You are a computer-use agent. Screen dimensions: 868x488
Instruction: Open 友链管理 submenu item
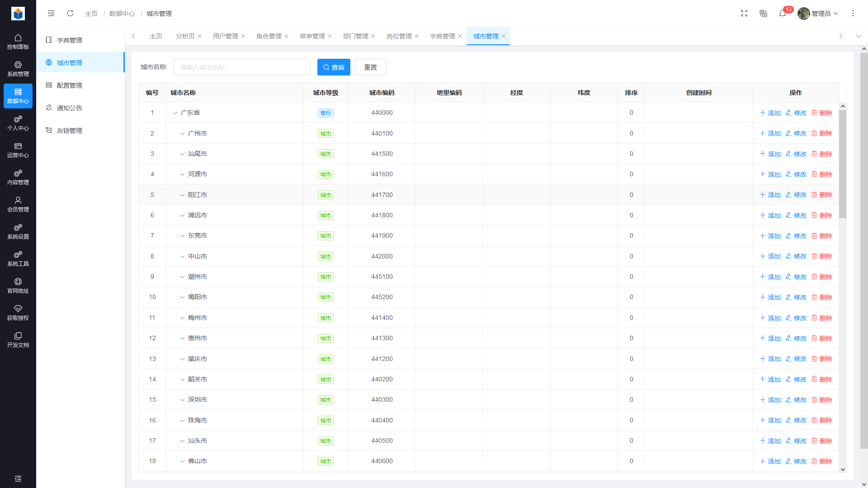(80, 131)
